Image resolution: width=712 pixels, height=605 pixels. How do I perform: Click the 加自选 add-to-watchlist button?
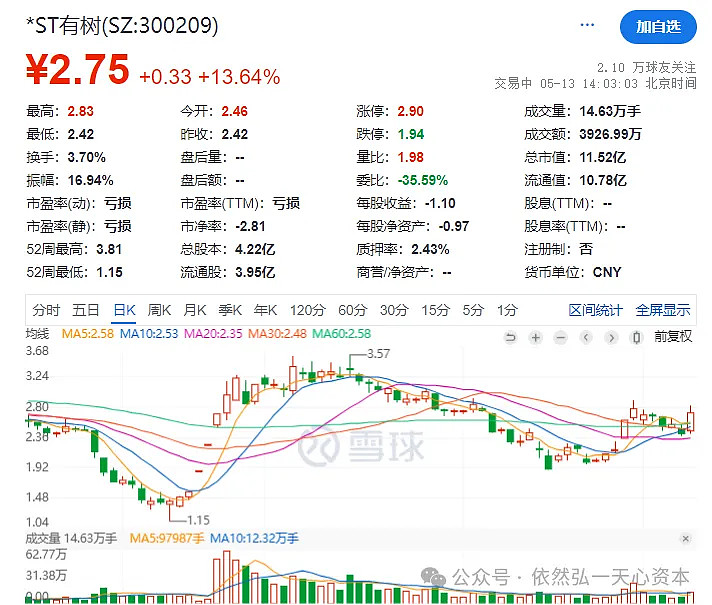coord(658,27)
